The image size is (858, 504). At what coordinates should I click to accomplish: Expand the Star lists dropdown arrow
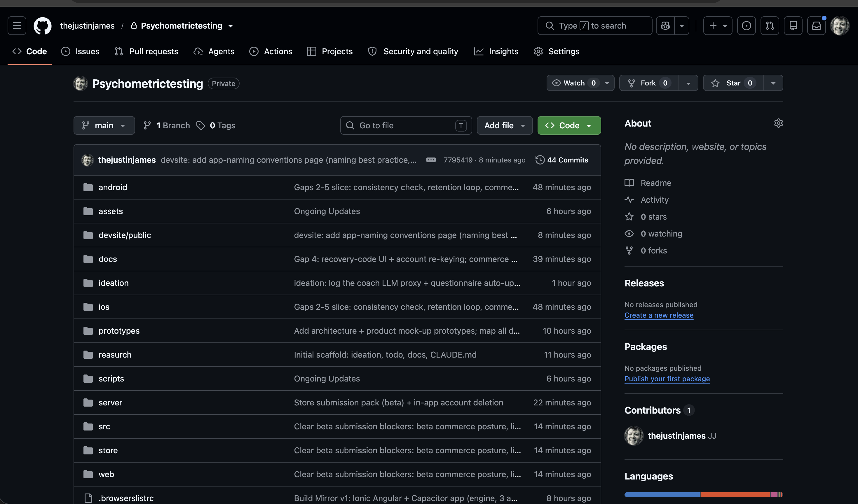point(773,83)
